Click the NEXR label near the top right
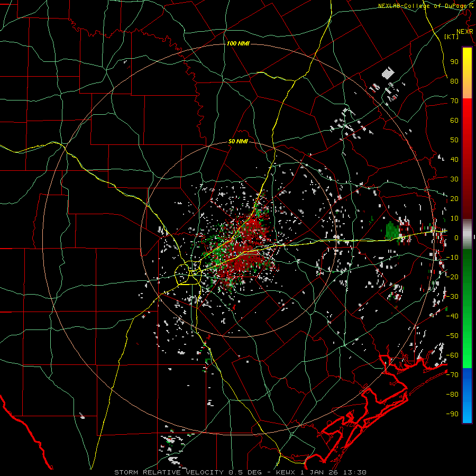The width and height of the screenshot is (476, 476). click(465, 32)
